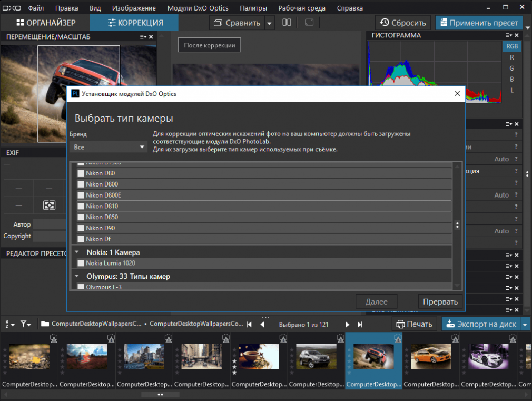This screenshot has height=401, width=532.
Task: Open the Модули DxO Optics menu
Action: coord(198,8)
